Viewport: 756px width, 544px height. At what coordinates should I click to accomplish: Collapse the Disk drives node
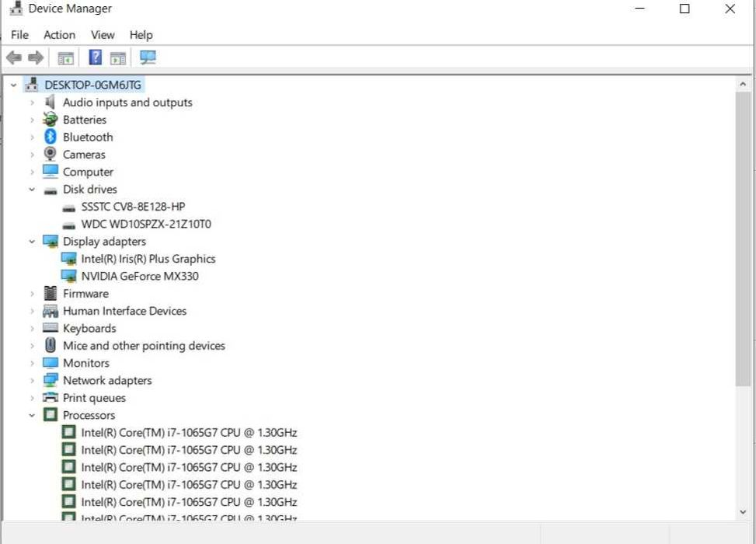coord(32,190)
